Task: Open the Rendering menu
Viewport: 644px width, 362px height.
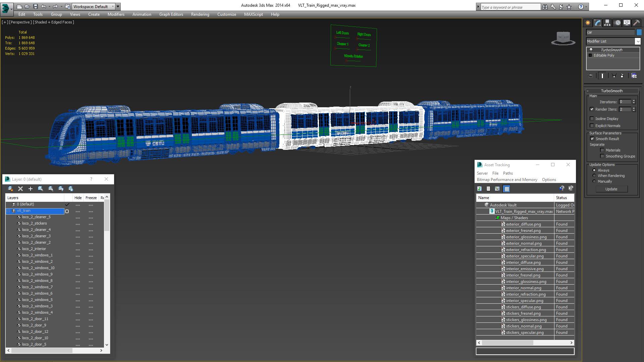Action: [x=200, y=14]
